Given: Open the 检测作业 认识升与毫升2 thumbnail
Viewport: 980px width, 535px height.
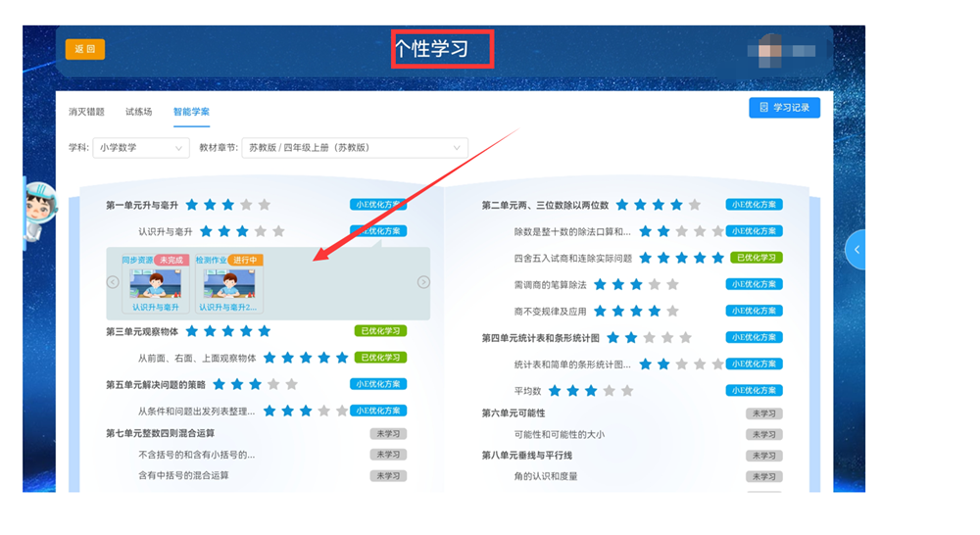Looking at the screenshot, I should (x=228, y=284).
